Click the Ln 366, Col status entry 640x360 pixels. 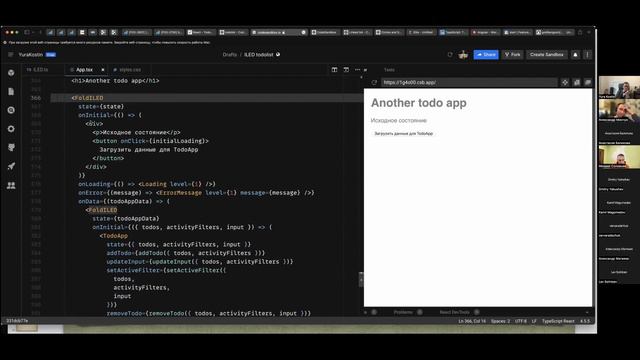472,321
